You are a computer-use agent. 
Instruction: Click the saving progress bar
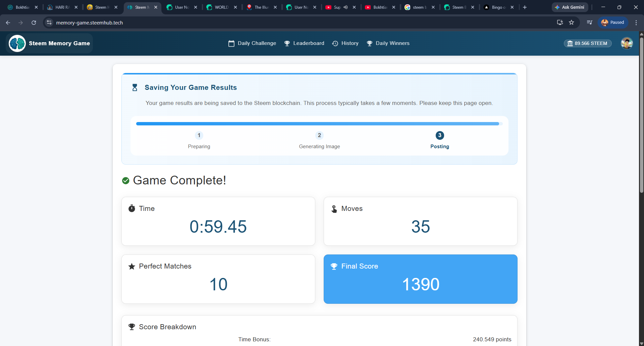(319, 124)
